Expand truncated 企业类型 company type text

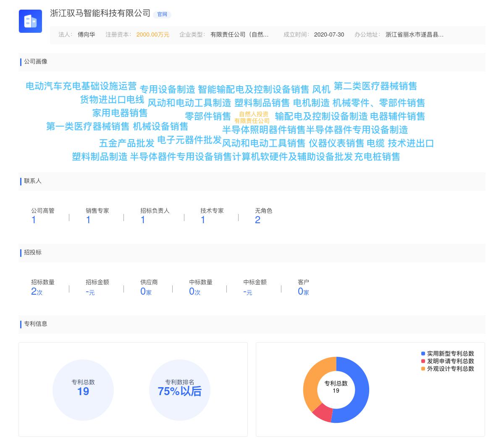click(x=239, y=34)
